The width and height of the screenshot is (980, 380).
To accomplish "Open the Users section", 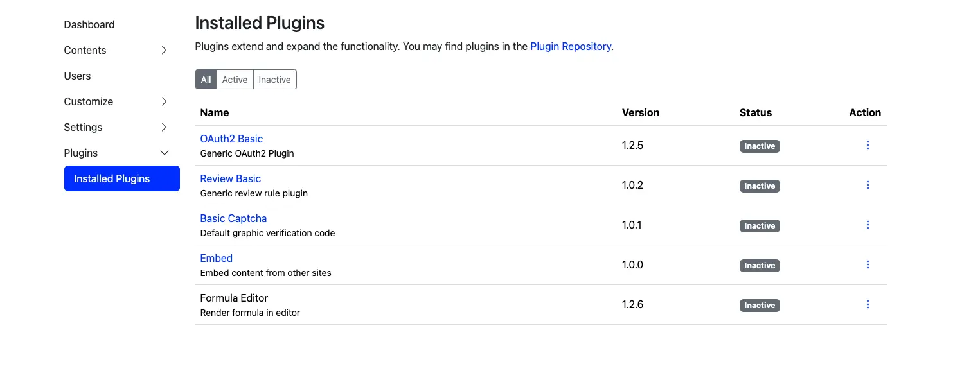I will coord(77,76).
